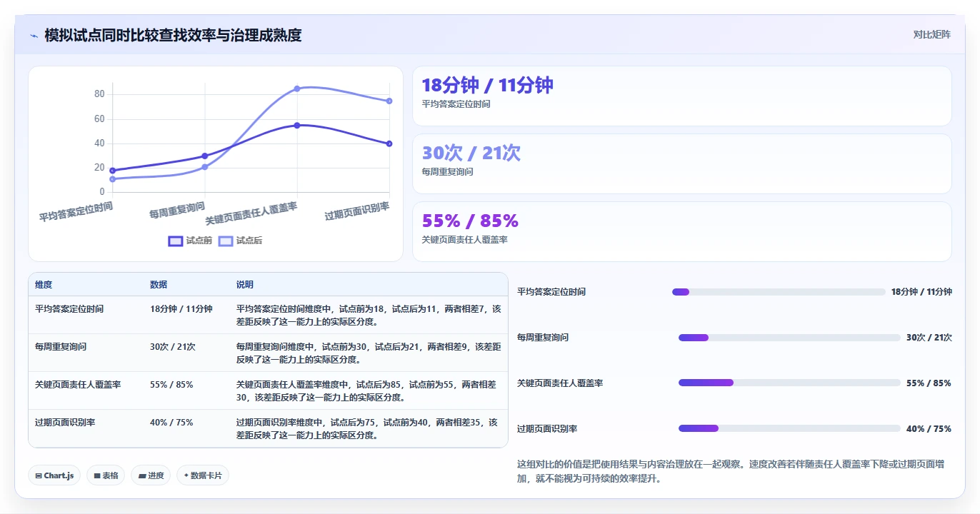Image resolution: width=980 pixels, height=514 pixels.
Task: Click the 数据卡片 tag chip
Action: (203, 475)
